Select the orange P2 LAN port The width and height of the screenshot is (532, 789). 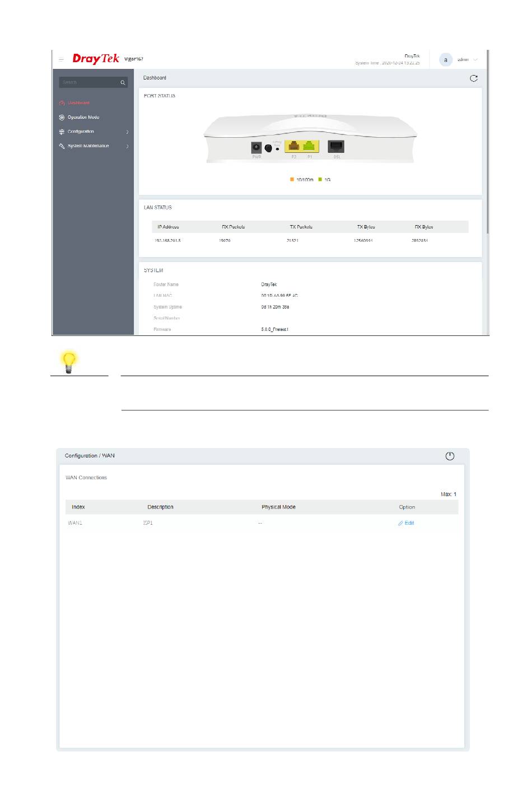(293, 147)
